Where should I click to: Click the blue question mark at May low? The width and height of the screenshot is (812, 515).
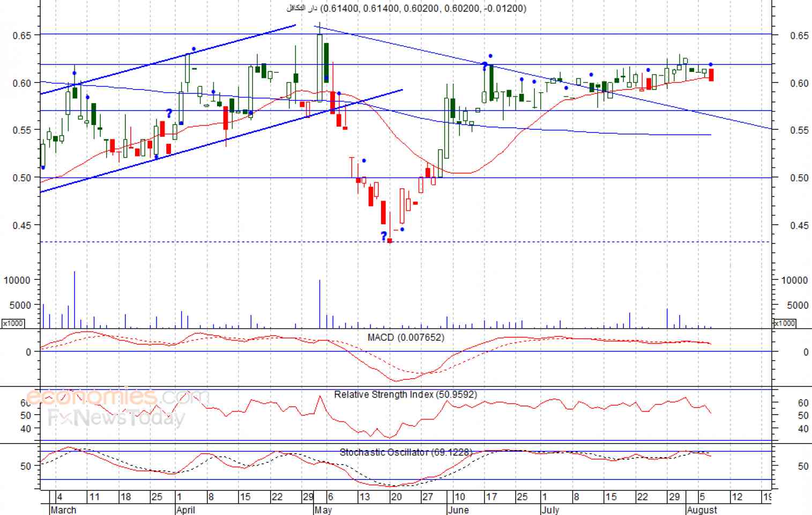[x=384, y=236]
